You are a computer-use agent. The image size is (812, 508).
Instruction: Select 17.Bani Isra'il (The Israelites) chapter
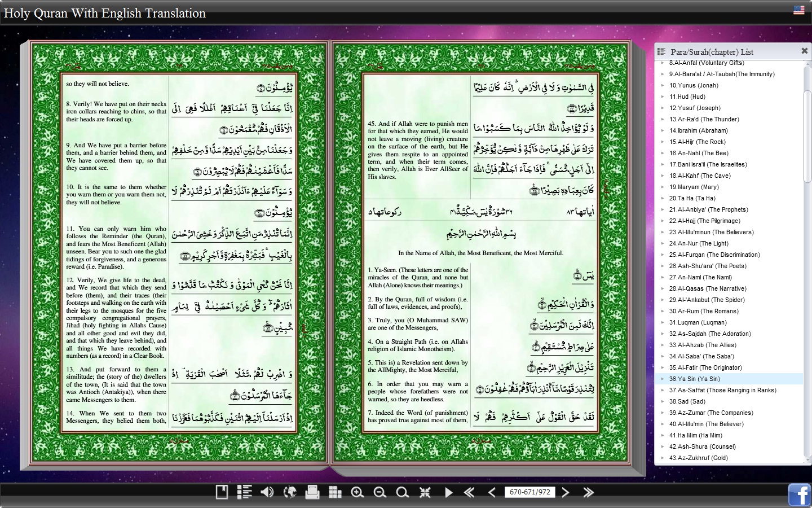708,164
